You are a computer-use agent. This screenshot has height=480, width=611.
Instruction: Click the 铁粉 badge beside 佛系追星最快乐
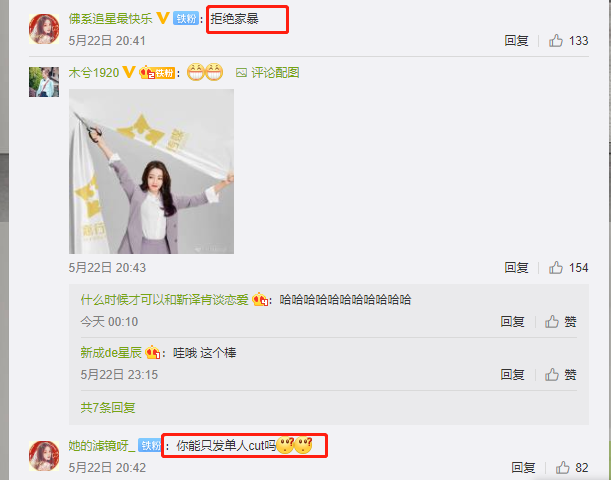(186, 18)
